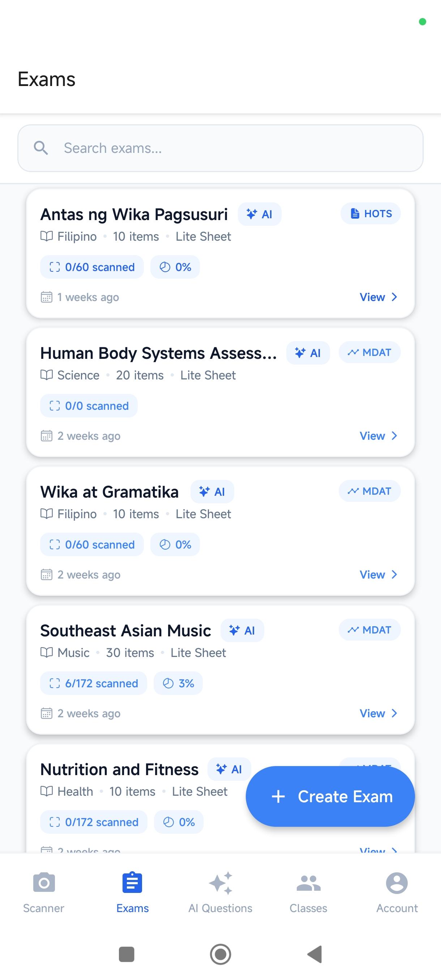The image size is (441, 980).
Task: Tap the magnifier icon in search bar
Action: 41,148
